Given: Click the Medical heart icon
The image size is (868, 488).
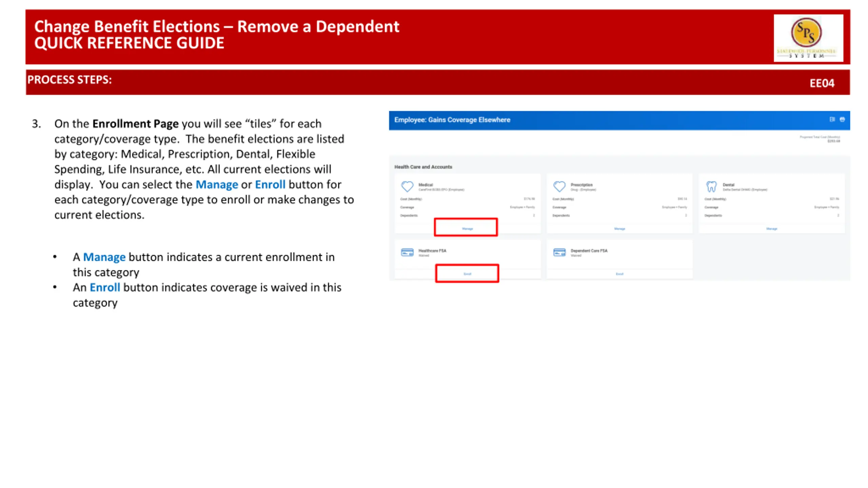Looking at the screenshot, I should click(x=407, y=186).
